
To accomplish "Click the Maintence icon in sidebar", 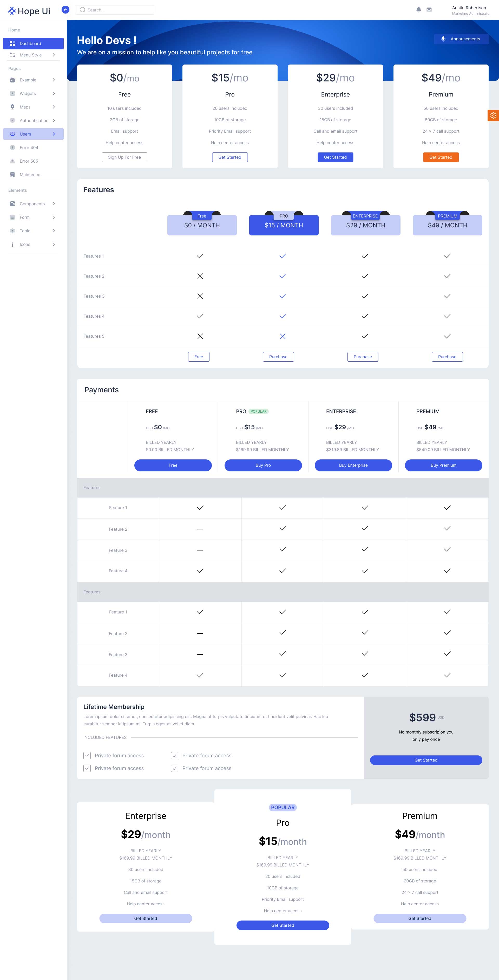I will (12, 175).
